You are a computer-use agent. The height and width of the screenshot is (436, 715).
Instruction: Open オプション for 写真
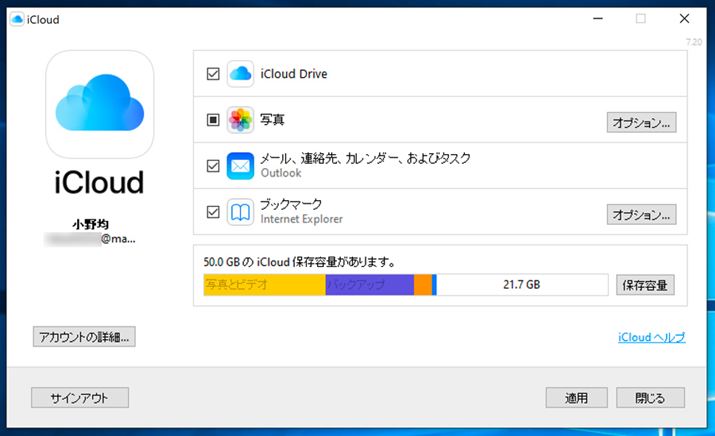coord(641,123)
